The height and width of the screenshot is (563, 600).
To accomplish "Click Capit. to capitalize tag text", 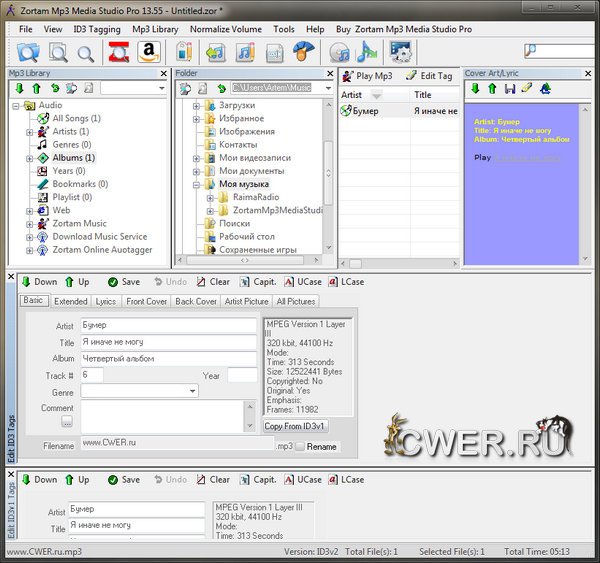I will pos(258,283).
